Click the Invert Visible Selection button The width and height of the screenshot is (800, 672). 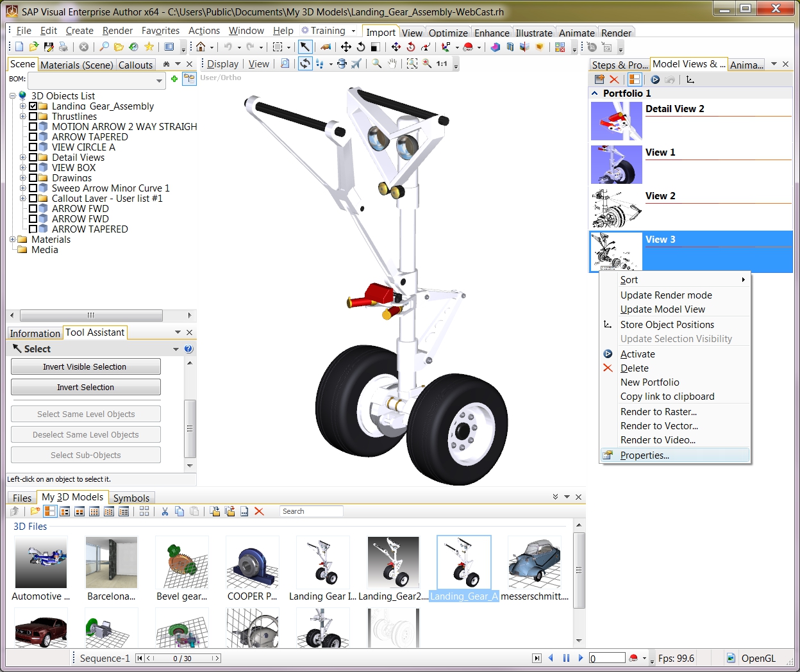86,366
